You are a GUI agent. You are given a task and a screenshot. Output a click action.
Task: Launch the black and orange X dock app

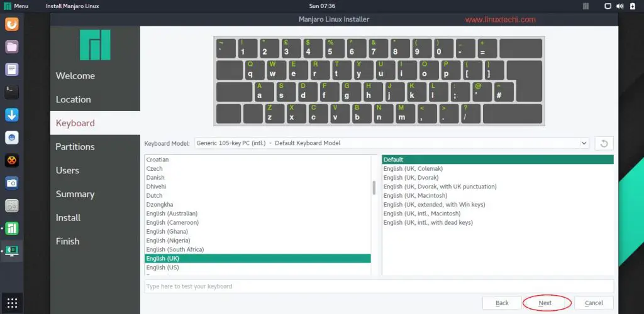11,160
